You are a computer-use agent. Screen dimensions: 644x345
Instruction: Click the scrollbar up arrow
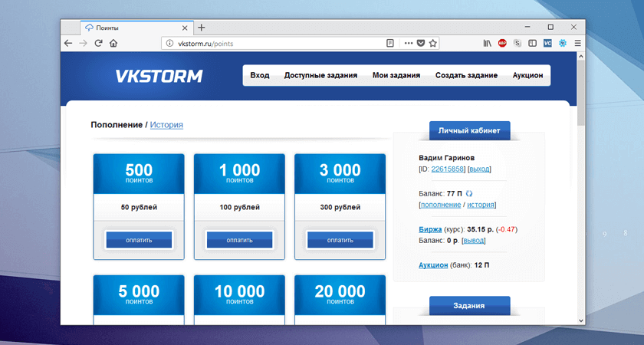(581, 55)
